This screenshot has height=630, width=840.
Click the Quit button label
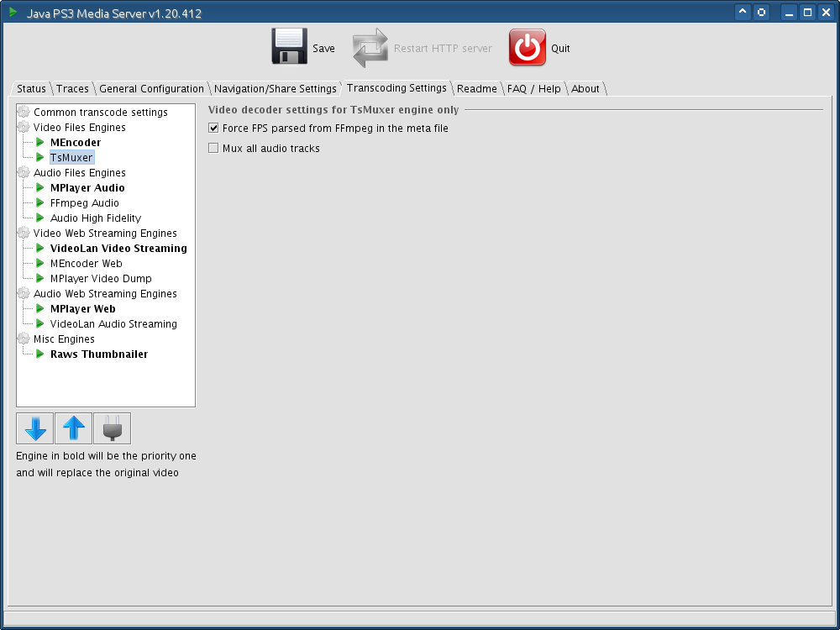560,48
